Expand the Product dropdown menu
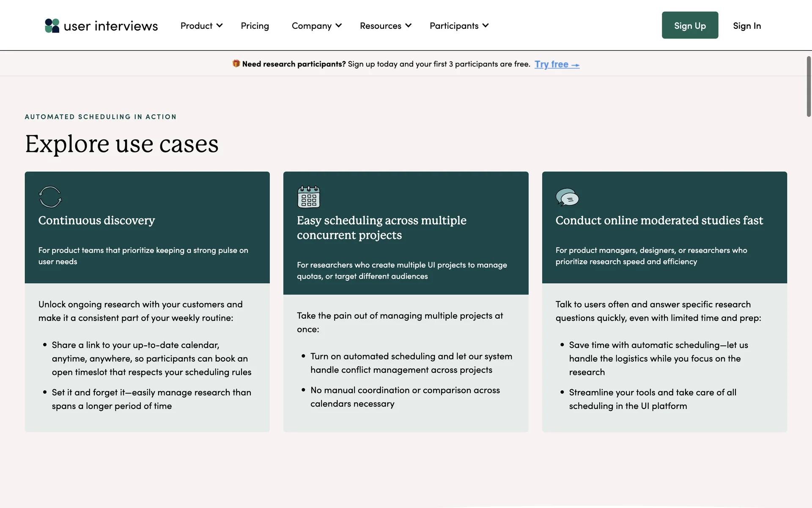Screen dimensions: 812x508 pyautogui.click(x=201, y=26)
